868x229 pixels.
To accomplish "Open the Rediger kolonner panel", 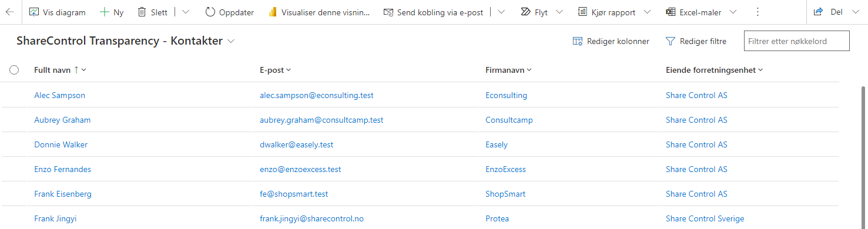I will pos(611,41).
